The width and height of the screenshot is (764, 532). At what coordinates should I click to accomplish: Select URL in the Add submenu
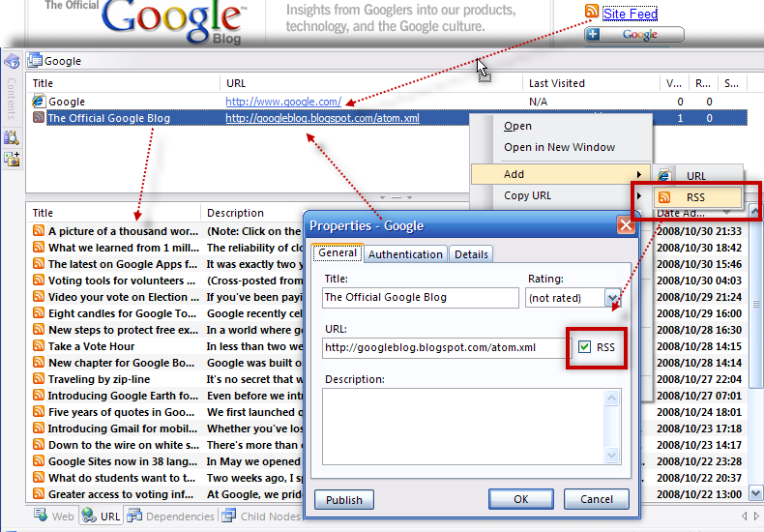(x=698, y=175)
